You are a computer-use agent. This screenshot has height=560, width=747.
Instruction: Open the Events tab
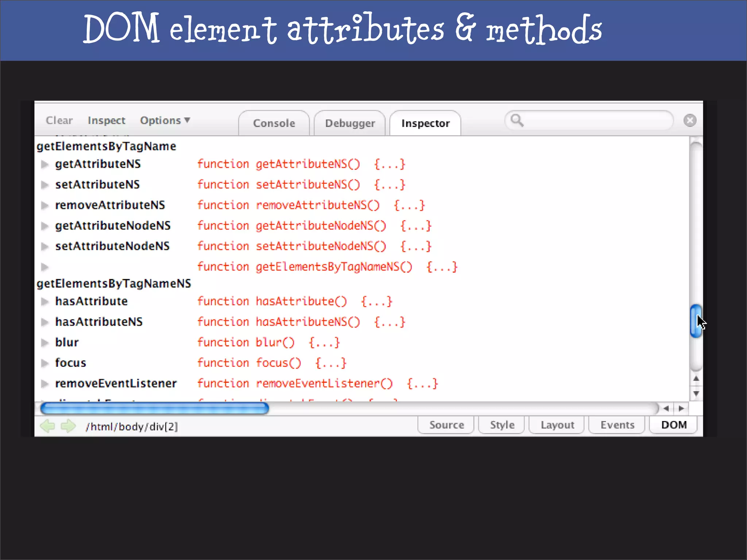(x=617, y=425)
